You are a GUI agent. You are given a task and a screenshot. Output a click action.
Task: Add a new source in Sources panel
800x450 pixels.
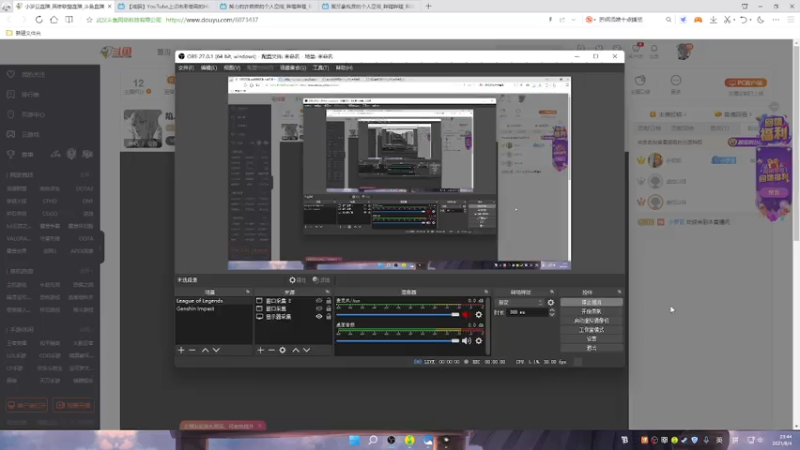tap(260, 350)
